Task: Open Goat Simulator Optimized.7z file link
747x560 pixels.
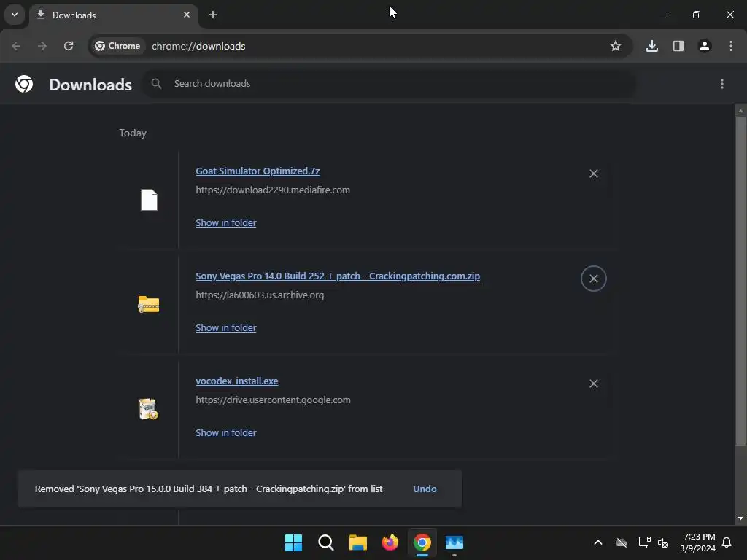Action: 258,171
